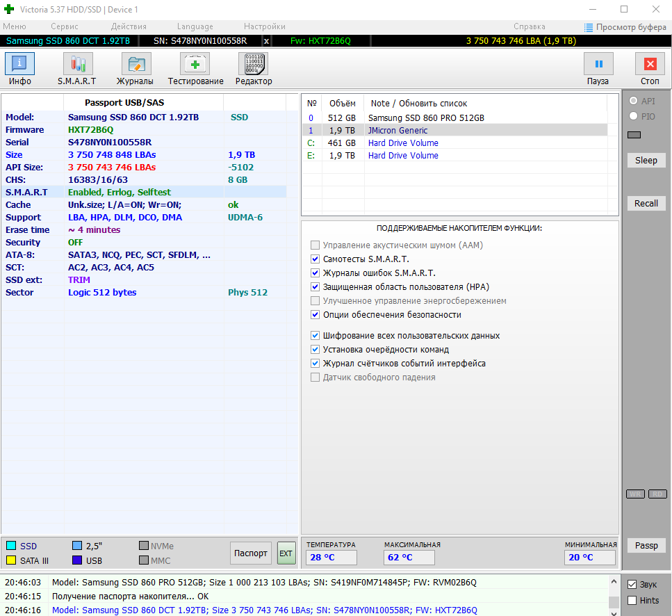The image size is (672, 616).
Task: Toggle Установка очерёдности команд checkbox
Action: pyautogui.click(x=315, y=349)
